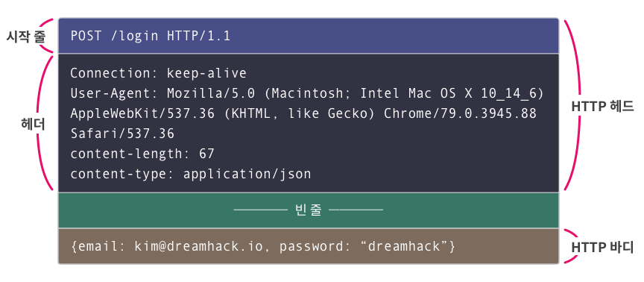Click the HTTP 바디 label
Image resolution: width=644 pixels, height=282 pixels.
click(x=602, y=248)
